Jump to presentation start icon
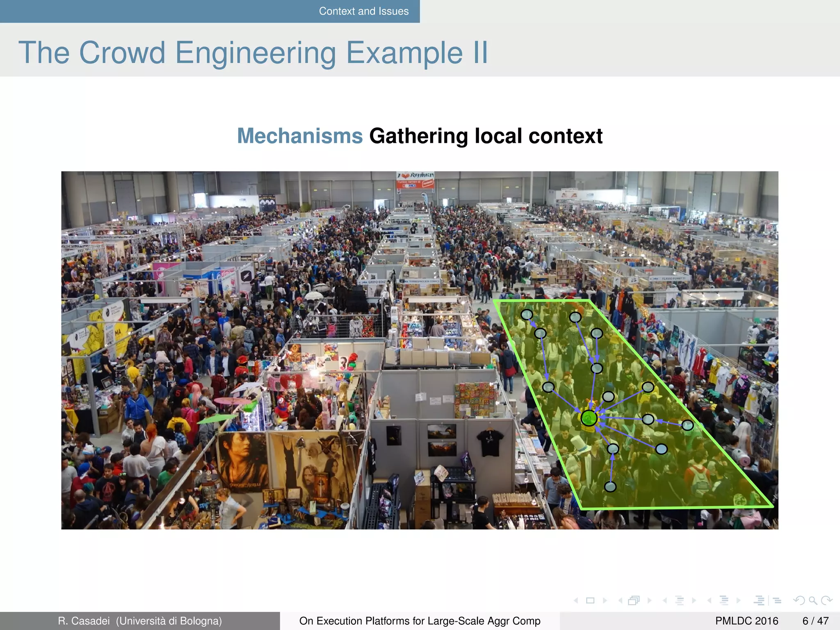The image size is (840, 630). point(759,600)
